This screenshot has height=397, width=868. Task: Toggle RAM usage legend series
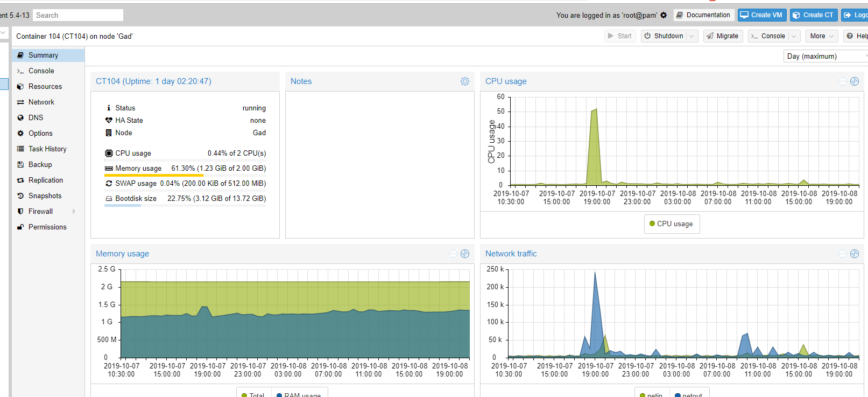(299, 394)
